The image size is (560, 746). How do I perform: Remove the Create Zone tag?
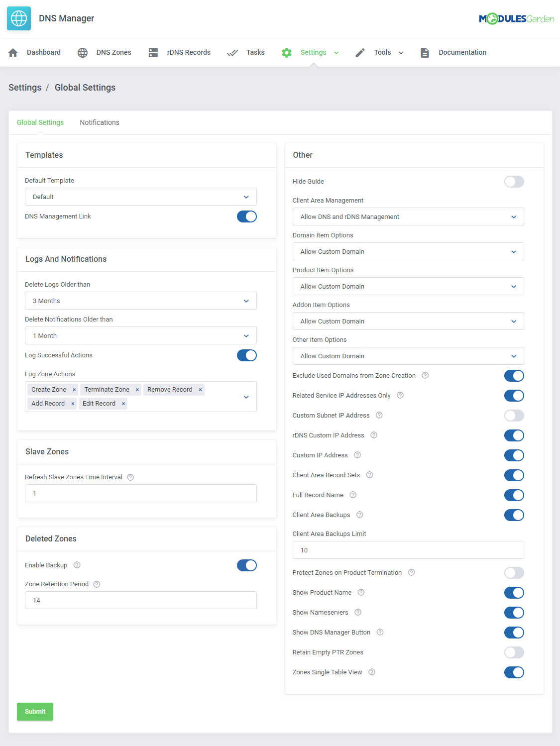pyautogui.click(x=74, y=390)
